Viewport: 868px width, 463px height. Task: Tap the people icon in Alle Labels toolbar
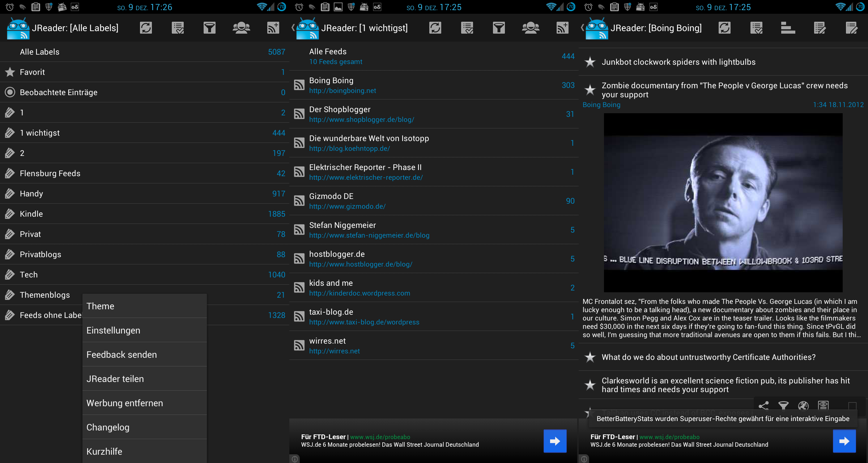coord(241,28)
